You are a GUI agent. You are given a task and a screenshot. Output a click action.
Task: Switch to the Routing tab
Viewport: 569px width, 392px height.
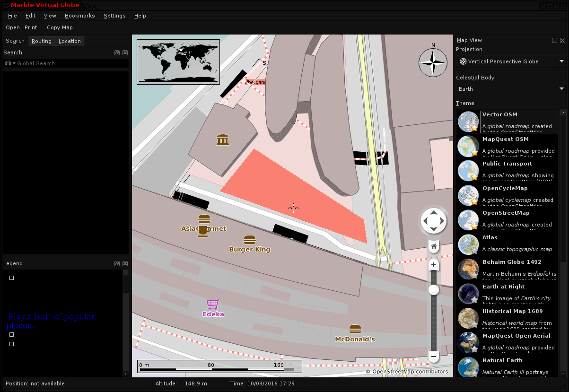(x=42, y=41)
